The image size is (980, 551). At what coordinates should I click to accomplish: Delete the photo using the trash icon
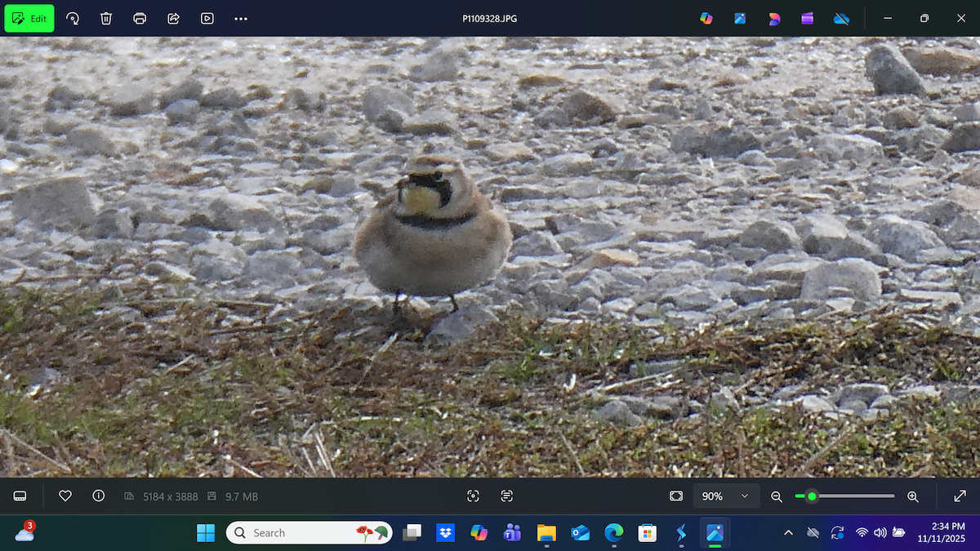tap(106, 18)
